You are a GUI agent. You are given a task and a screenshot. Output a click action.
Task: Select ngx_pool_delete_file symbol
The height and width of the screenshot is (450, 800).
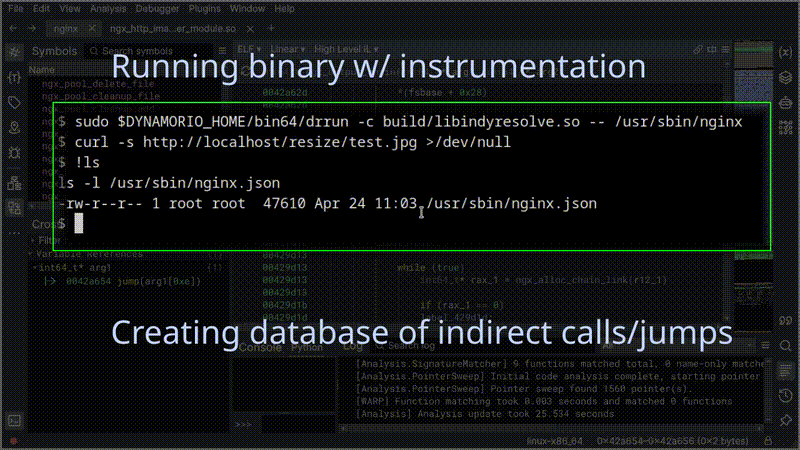[98, 84]
